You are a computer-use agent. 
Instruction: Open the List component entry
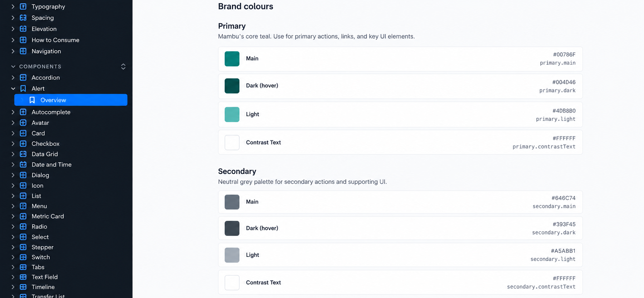click(36, 196)
